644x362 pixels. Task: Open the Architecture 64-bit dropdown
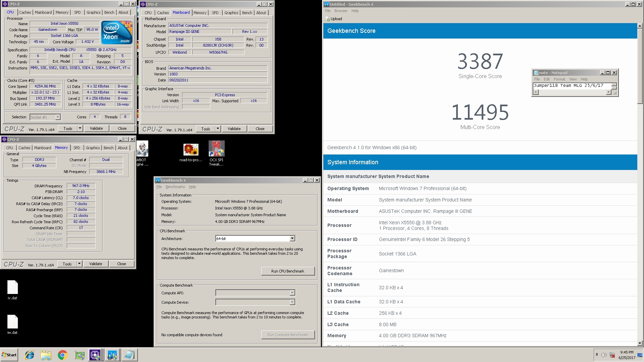click(x=292, y=239)
